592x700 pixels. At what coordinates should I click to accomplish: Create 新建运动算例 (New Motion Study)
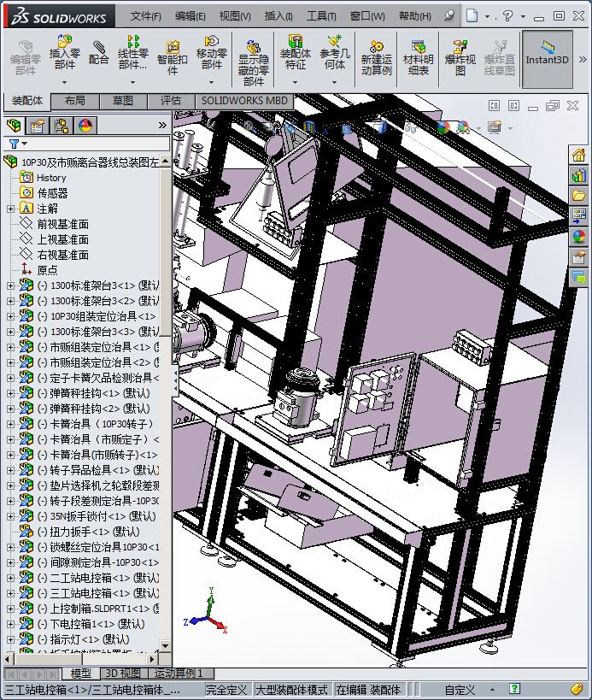point(377,57)
